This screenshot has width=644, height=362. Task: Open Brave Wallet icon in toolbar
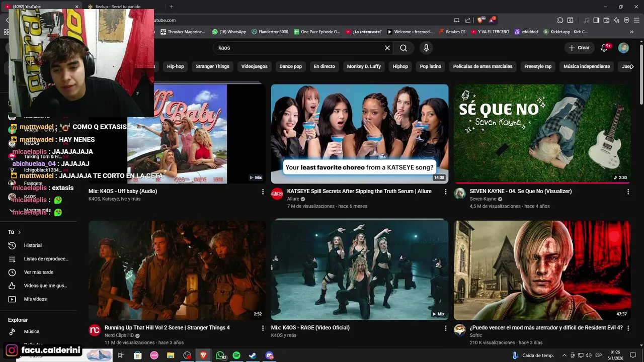pyautogui.click(x=607, y=20)
